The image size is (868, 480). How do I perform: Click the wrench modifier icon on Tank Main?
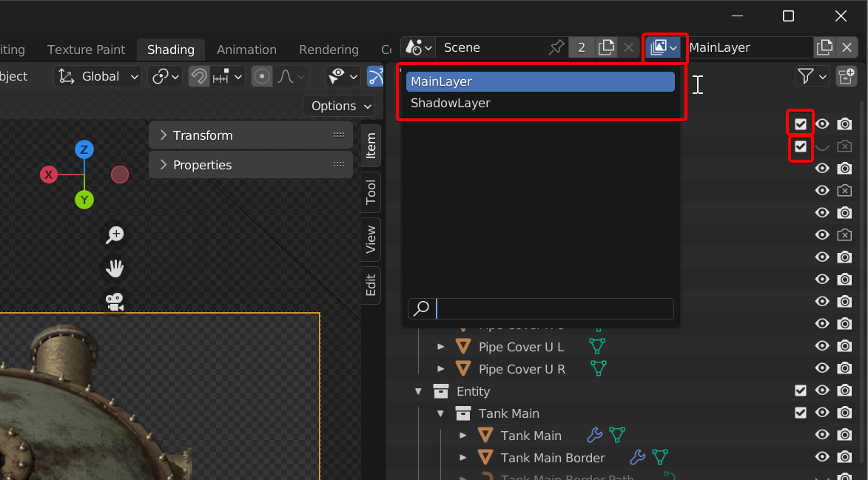click(x=594, y=436)
